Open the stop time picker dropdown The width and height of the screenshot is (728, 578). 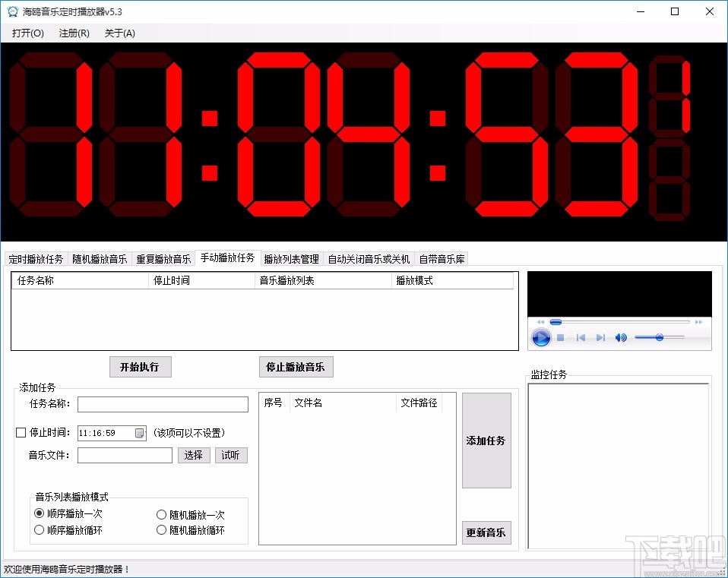pos(139,432)
